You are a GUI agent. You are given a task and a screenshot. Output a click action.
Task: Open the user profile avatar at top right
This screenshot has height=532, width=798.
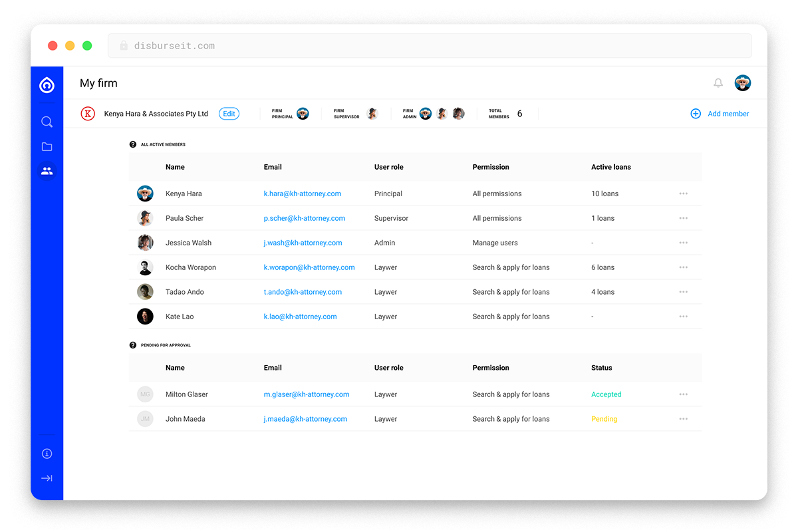(x=743, y=83)
